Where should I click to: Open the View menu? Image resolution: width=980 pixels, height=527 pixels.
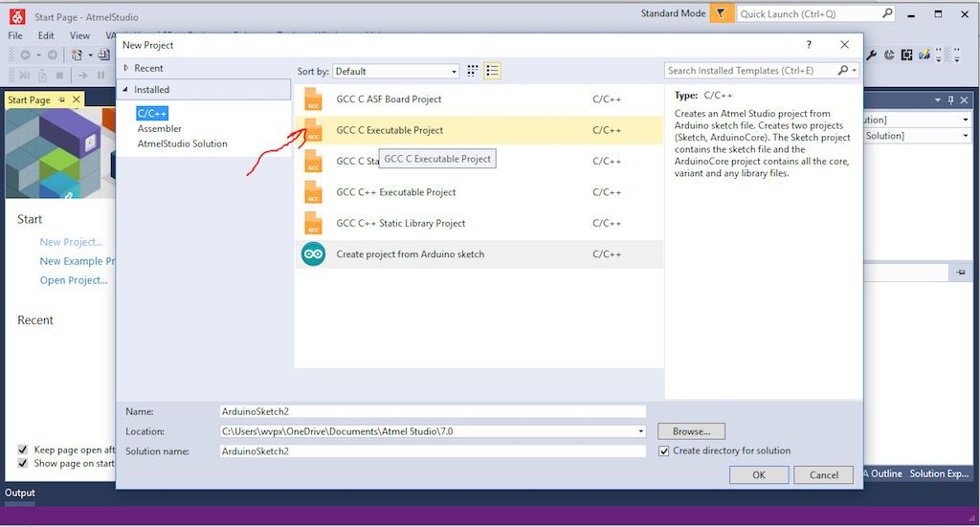point(79,35)
